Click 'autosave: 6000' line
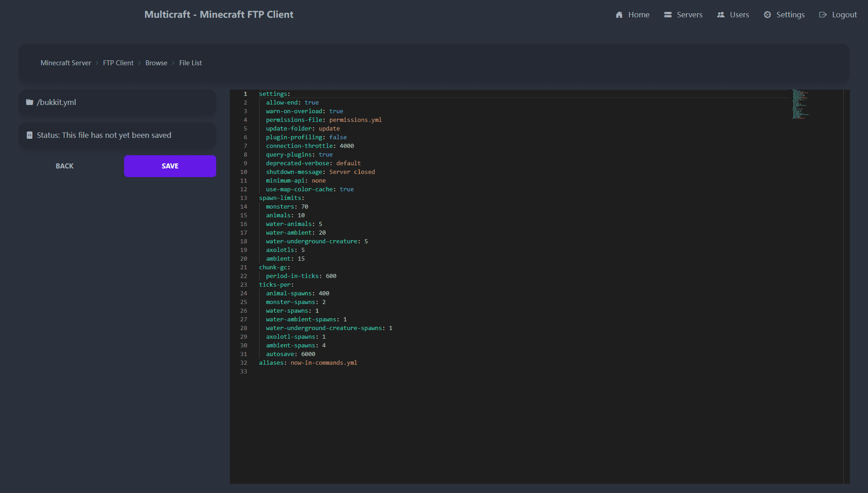The height and width of the screenshot is (493, 868). click(x=291, y=354)
